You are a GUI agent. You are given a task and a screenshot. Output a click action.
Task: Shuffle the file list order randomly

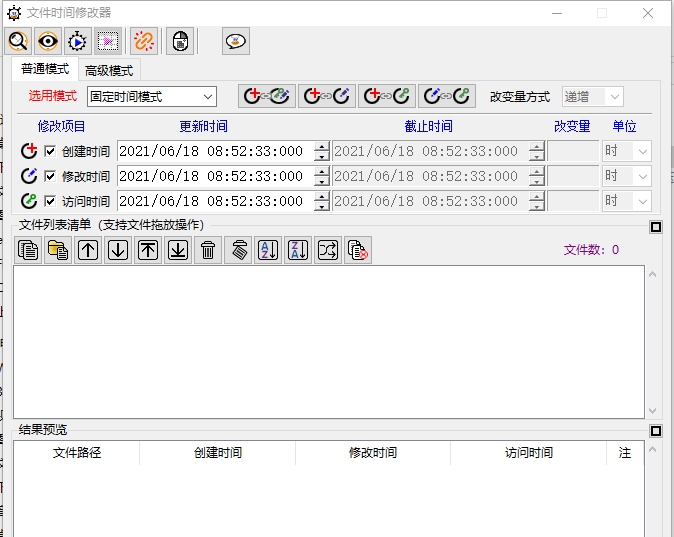click(328, 250)
